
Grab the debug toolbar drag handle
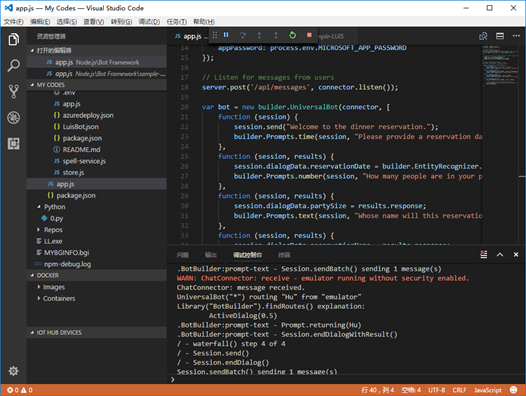[215, 35]
